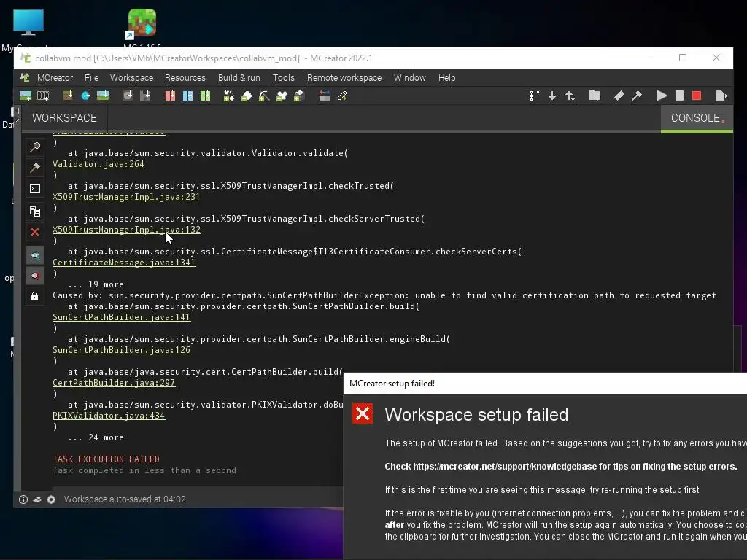The image size is (747, 560).
Task: Open the MC 1.16.5 desktop shortcut
Action: point(142,26)
